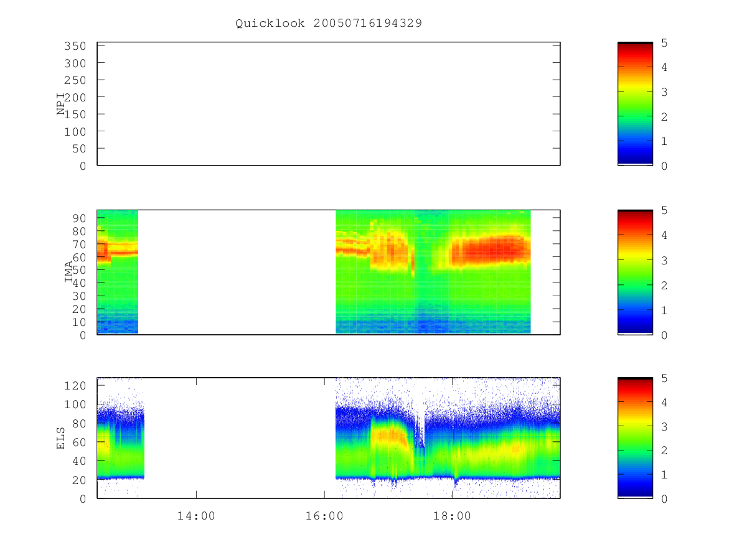Click the 200 tick on NPI axis
The image size is (747, 560).
pyautogui.click(x=77, y=97)
